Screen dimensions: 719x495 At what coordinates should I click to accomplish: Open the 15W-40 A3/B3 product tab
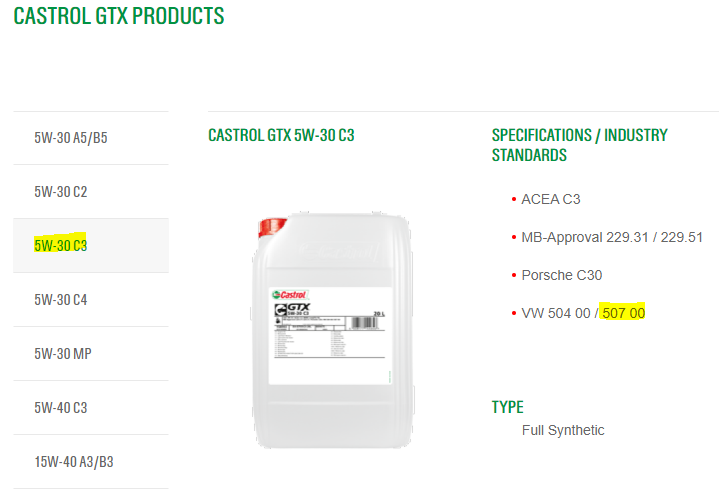(x=91, y=462)
